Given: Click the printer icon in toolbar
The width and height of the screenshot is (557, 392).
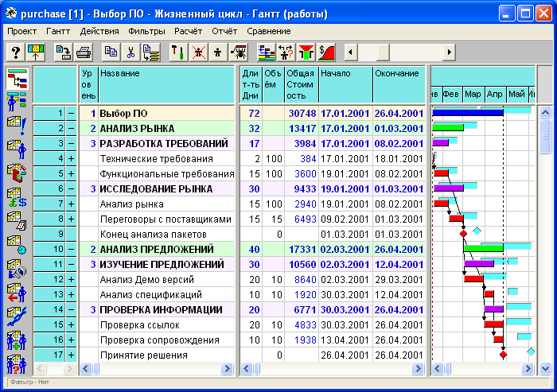Looking at the screenshot, I should (84, 52).
